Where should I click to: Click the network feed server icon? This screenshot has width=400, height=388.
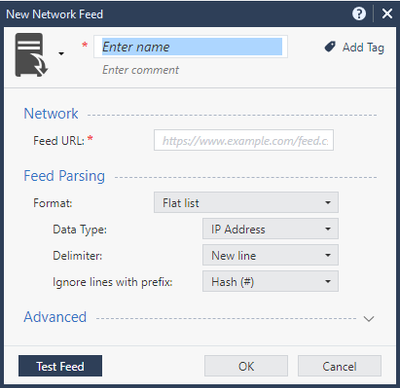point(31,55)
